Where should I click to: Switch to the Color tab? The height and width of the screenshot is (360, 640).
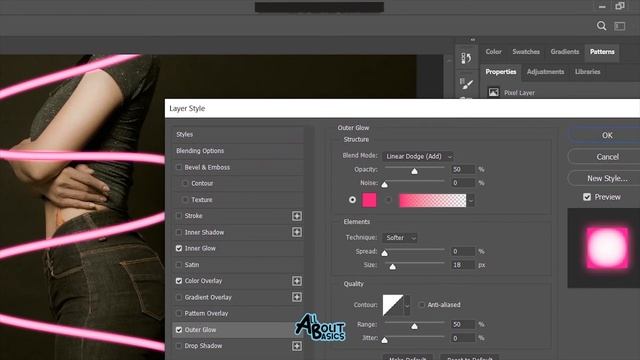click(493, 52)
